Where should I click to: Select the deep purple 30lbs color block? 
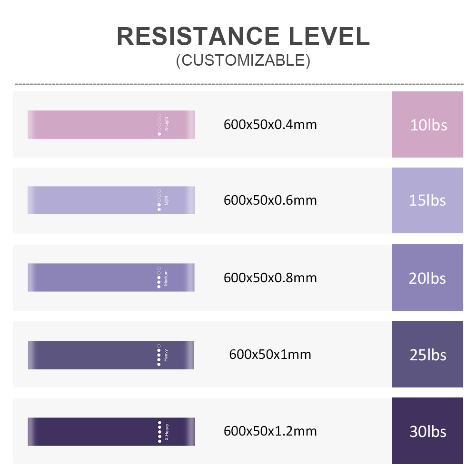click(x=427, y=431)
